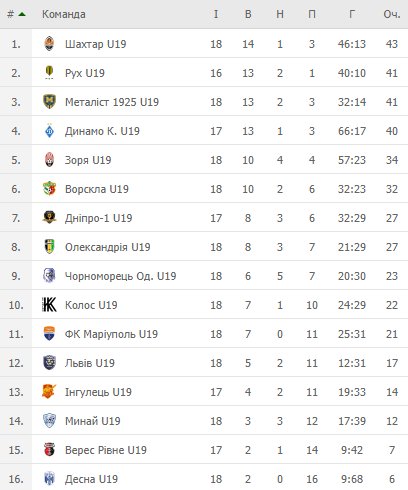The image size is (408, 490).
Task: Sort by the Г goals column header
Action: [x=352, y=14]
